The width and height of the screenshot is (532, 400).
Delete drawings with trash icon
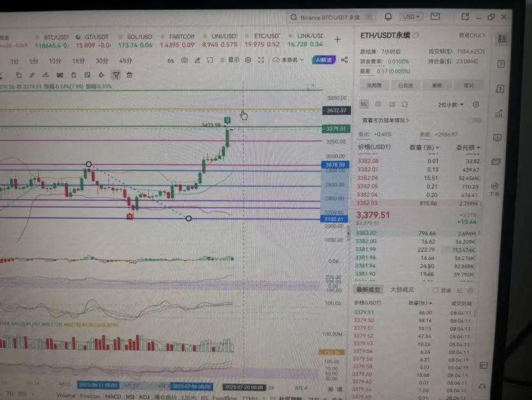point(129,75)
